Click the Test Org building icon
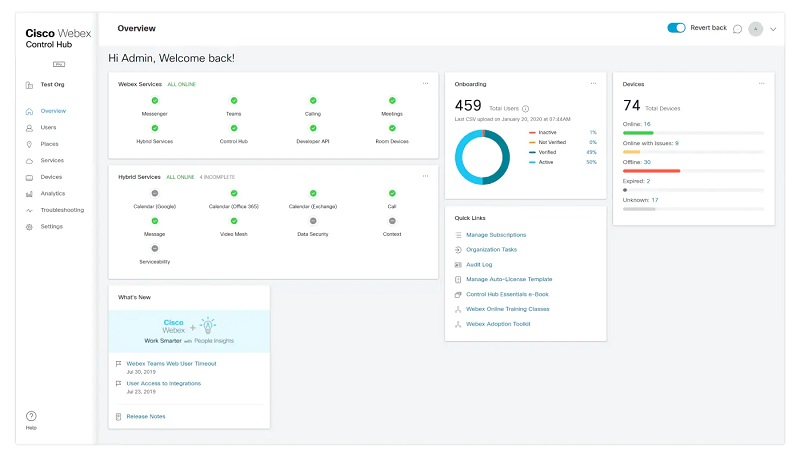800x457 pixels. [29, 85]
